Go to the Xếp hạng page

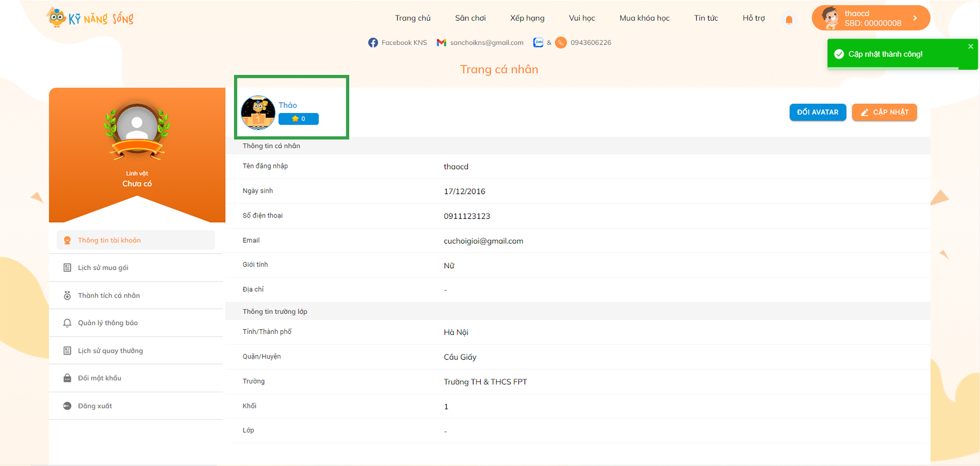[527, 18]
